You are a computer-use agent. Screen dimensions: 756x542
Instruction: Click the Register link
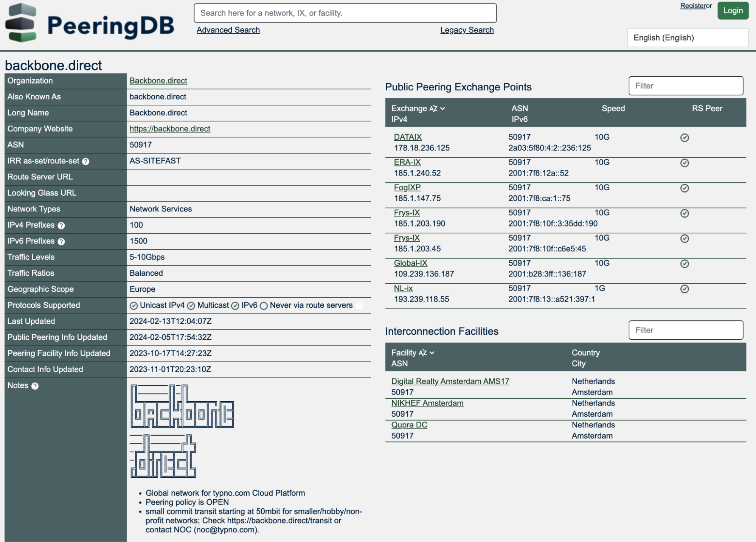[x=693, y=6]
